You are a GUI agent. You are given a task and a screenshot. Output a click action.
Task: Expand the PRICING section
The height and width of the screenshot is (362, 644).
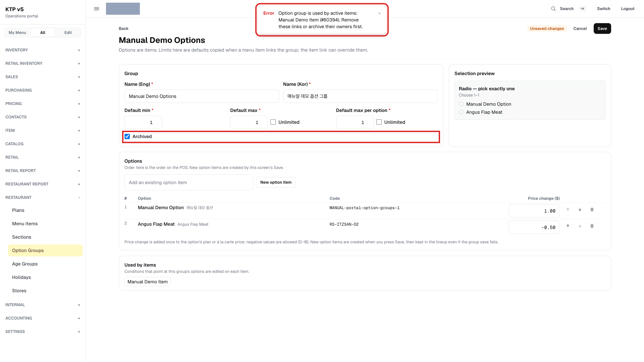click(43, 104)
